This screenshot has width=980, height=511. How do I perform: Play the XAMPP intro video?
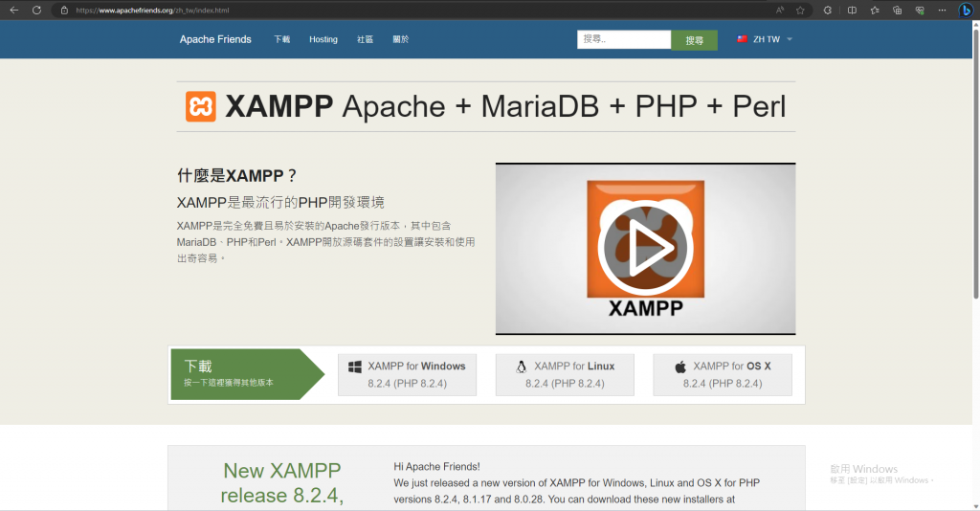(646, 248)
